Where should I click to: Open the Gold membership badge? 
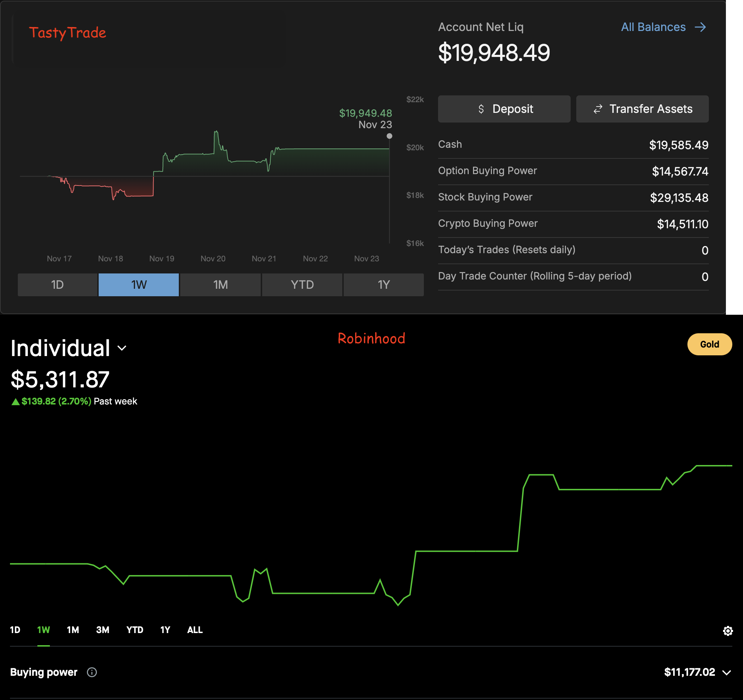point(709,344)
